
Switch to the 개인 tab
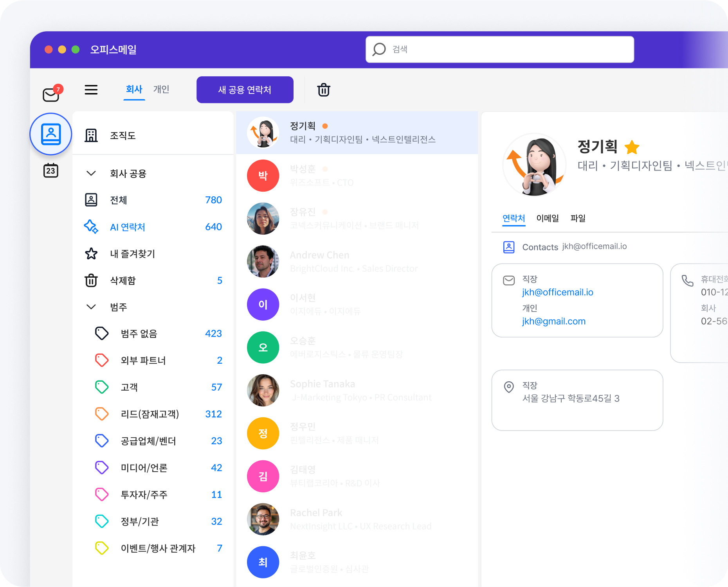[x=161, y=90]
